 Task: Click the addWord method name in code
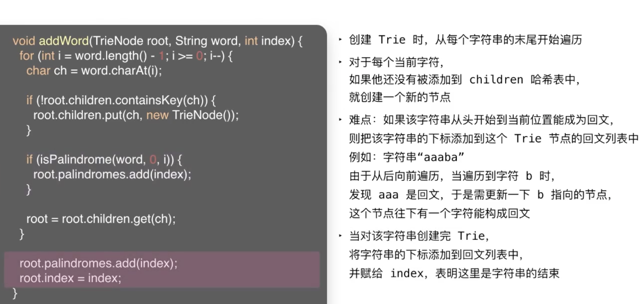pyautogui.click(x=63, y=41)
